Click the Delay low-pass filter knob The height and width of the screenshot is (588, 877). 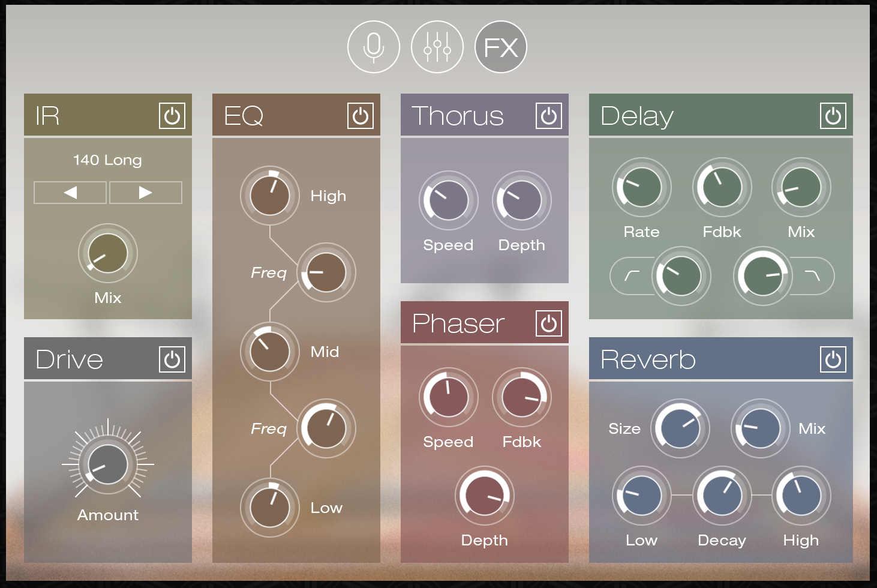coord(763,276)
